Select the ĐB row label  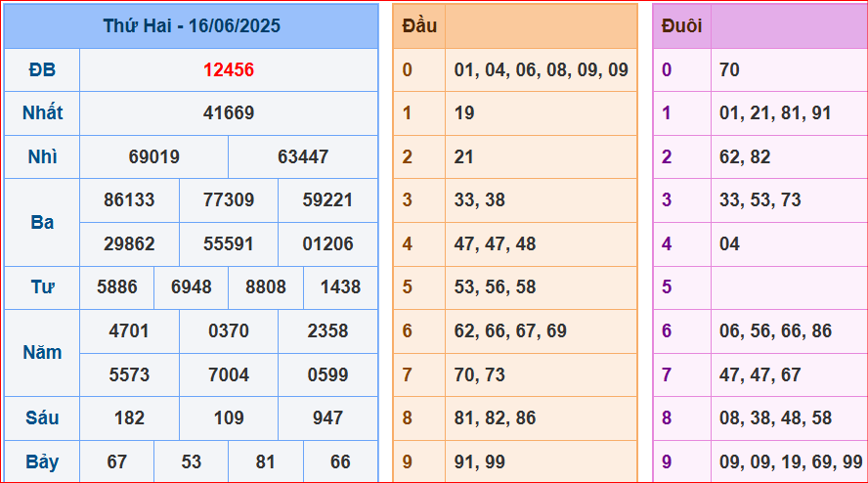click(42, 69)
